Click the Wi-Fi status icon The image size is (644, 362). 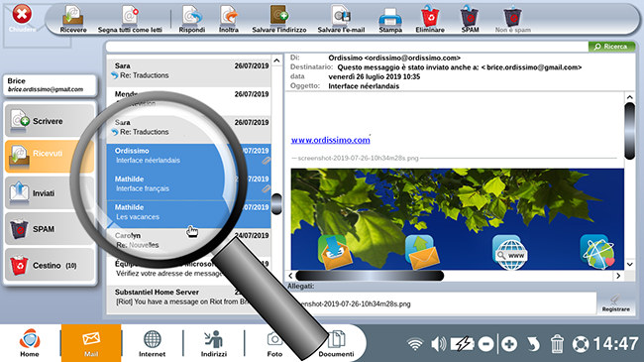pos(415,344)
